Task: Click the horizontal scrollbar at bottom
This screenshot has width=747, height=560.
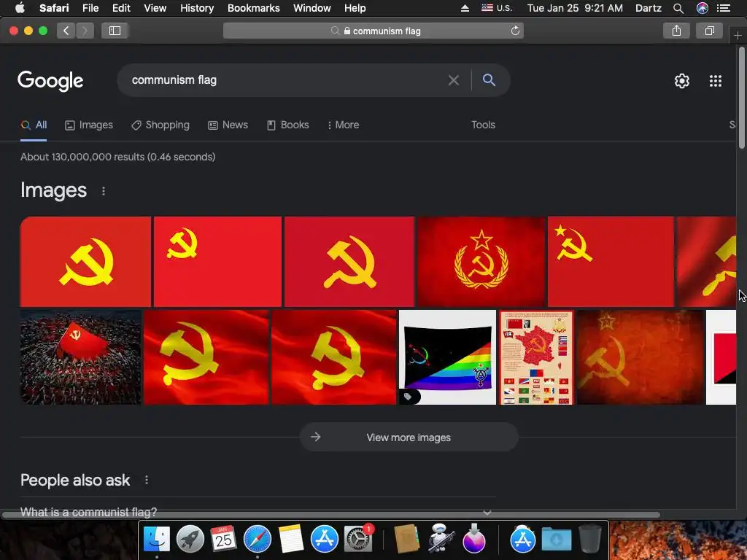Action: click(x=331, y=515)
